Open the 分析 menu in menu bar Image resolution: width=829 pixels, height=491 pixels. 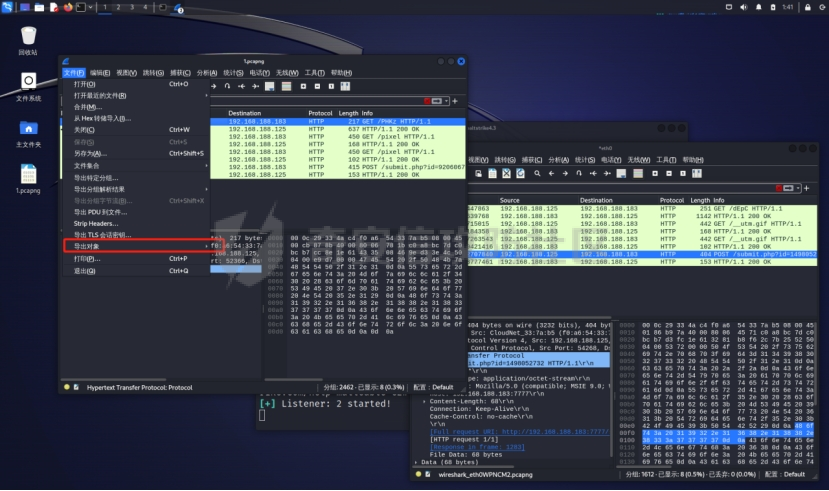[207, 73]
